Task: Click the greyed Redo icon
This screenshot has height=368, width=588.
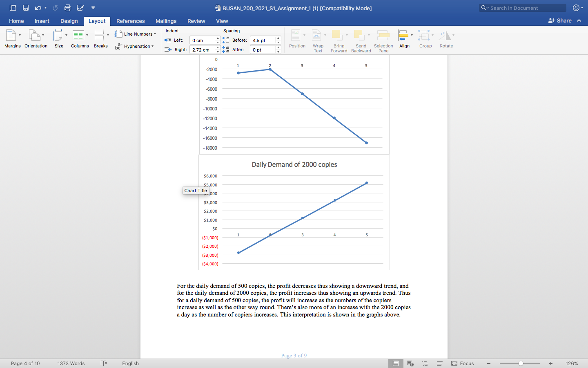Action: click(x=55, y=8)
